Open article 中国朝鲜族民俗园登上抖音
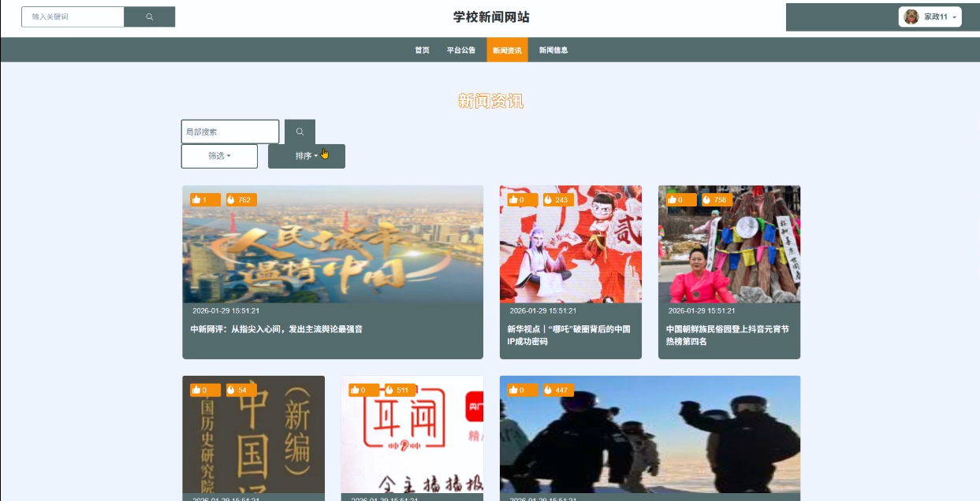The image size is (980, 501). click(728, 336)
